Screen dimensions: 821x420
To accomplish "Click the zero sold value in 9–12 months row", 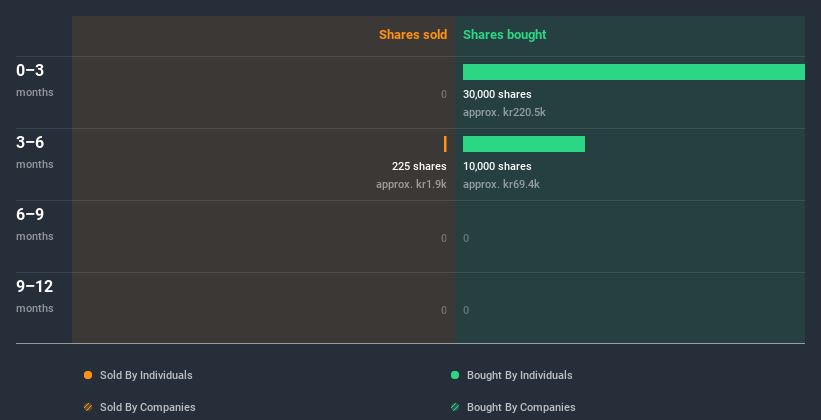I will point(444,310).
